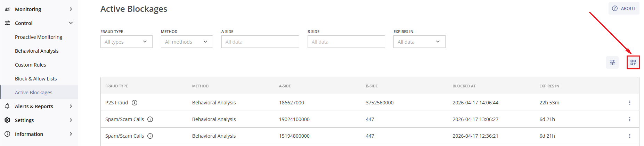Screen dimensions: 644x146
Task: Click the Alerts & Reports bell icon
Action: 7,106
